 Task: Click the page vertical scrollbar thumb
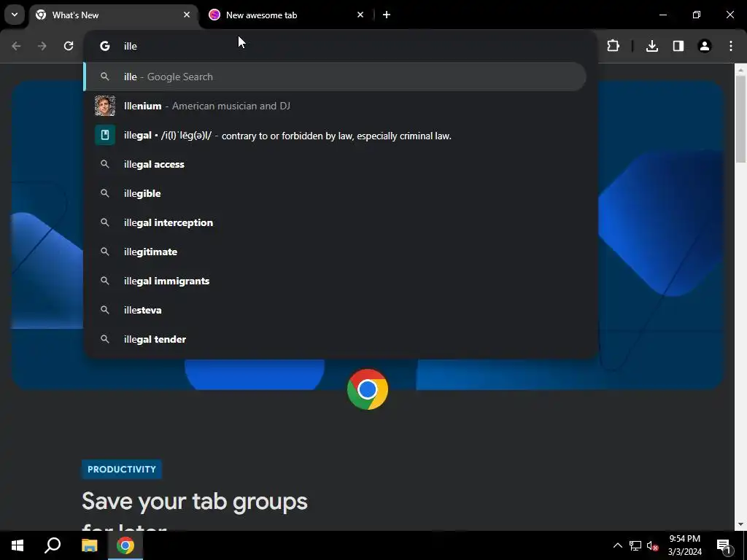pyautogui.click(x=741, y=119)
